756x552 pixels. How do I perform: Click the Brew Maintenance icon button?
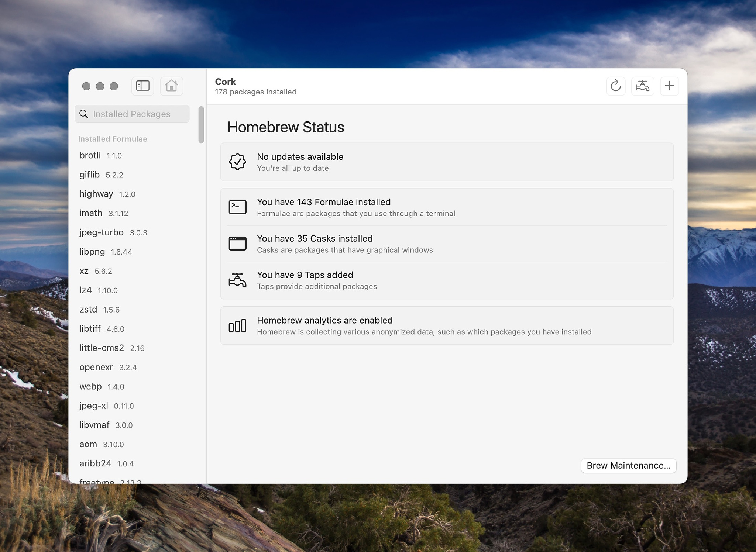click(629, 465)
